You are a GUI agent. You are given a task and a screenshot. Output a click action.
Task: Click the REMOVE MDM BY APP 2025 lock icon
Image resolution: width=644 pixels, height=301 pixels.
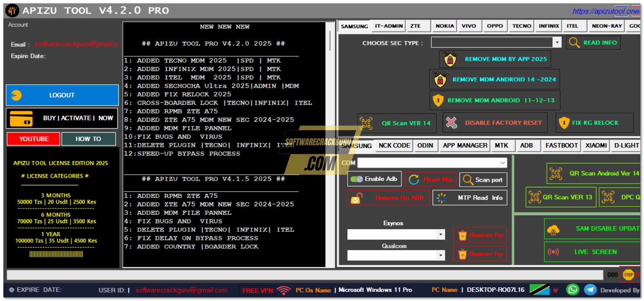(x=450, y=59)
